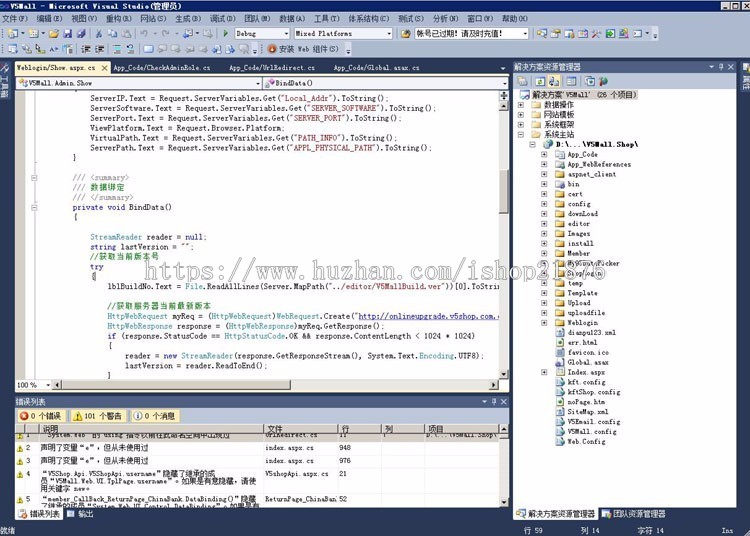Collapse the 系统主站 solution folder
The width and height of the screenshot is (750, 536).
coord(521,134)
